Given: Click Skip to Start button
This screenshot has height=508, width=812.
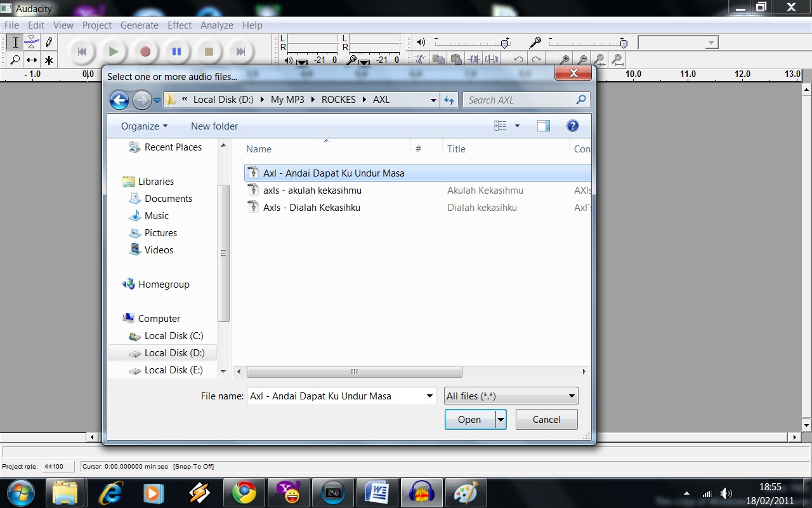Looking at the screenshot, I should coord(82,52).
